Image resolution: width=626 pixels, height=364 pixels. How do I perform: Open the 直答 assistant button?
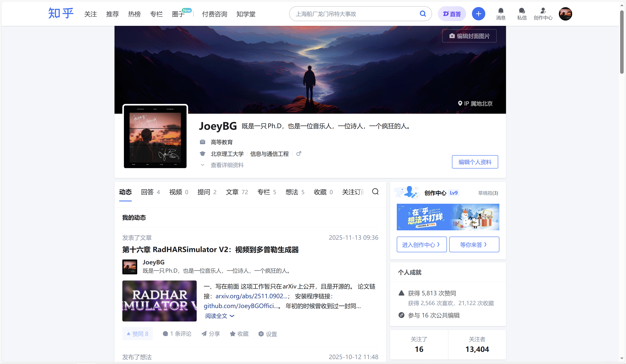pos(452,14)
